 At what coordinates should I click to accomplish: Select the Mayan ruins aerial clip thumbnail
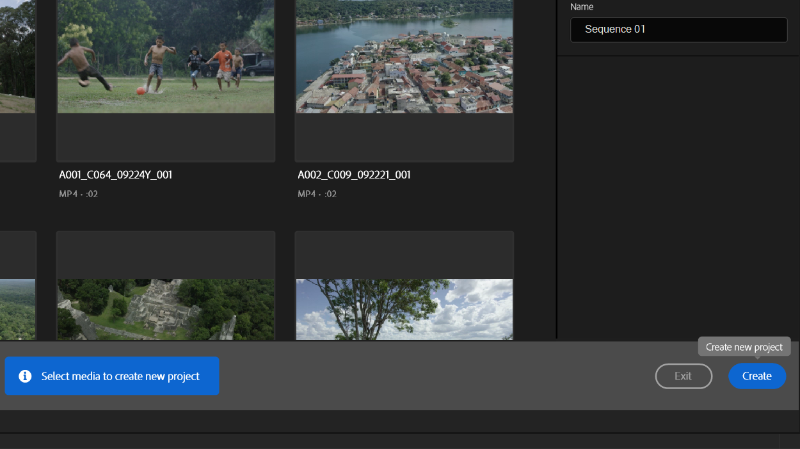166,309
